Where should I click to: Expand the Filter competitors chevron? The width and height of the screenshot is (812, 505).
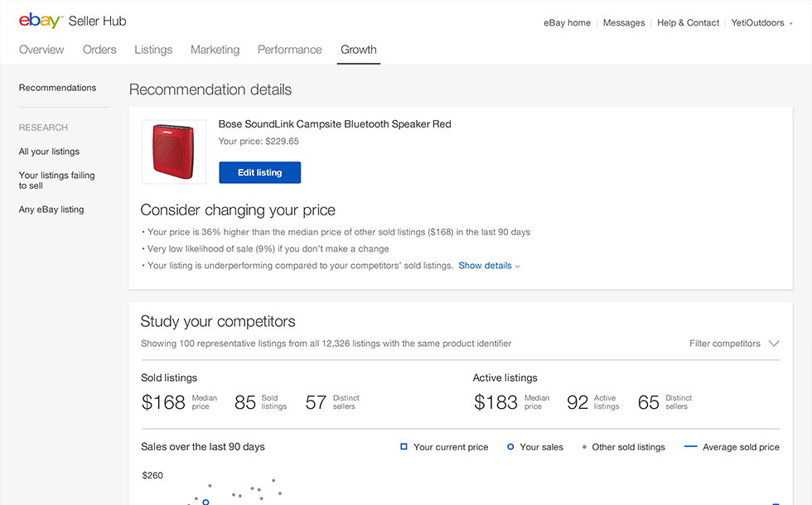coord(774,344)
